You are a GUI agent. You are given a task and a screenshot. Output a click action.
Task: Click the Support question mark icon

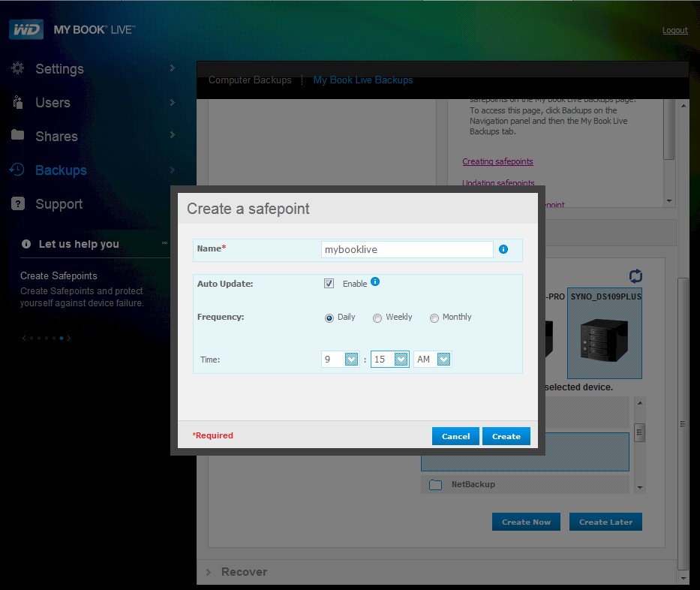[17, 203]
